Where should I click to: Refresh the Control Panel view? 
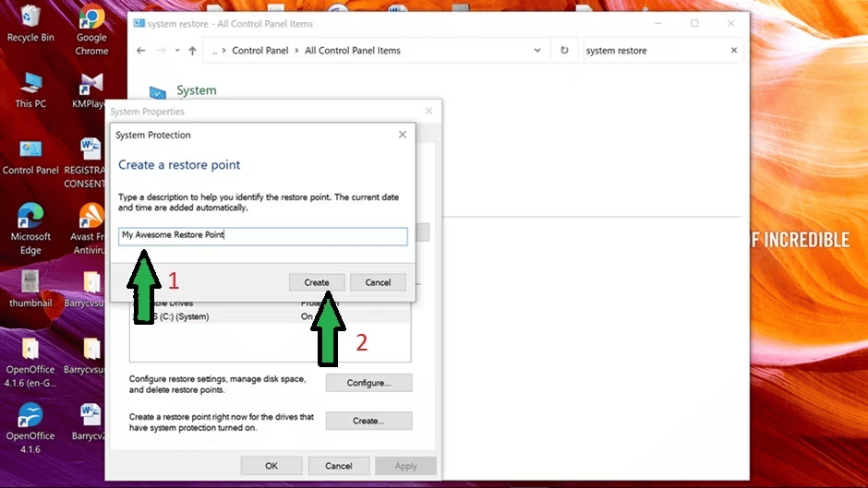pos(564,51)
